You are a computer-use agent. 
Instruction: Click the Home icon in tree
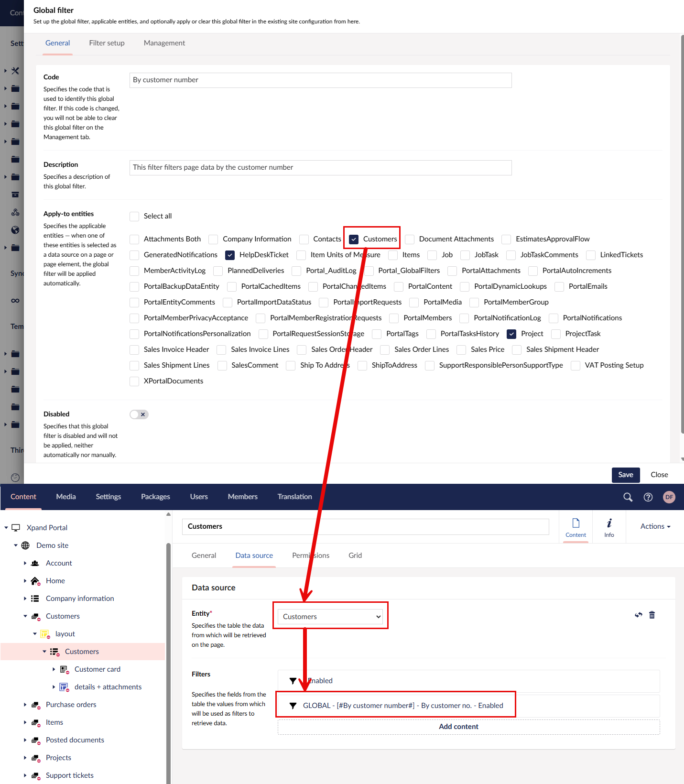pos(35,581)
